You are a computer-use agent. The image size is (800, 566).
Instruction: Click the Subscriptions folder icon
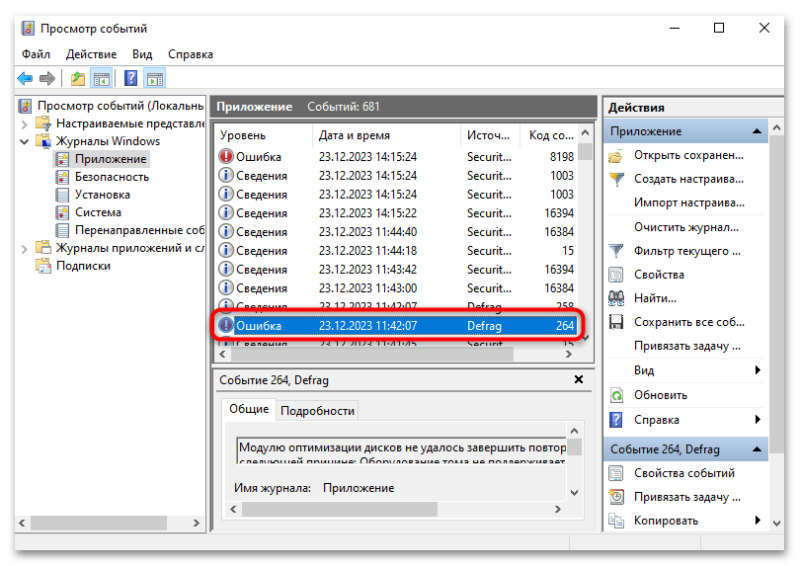pos(44,266)
